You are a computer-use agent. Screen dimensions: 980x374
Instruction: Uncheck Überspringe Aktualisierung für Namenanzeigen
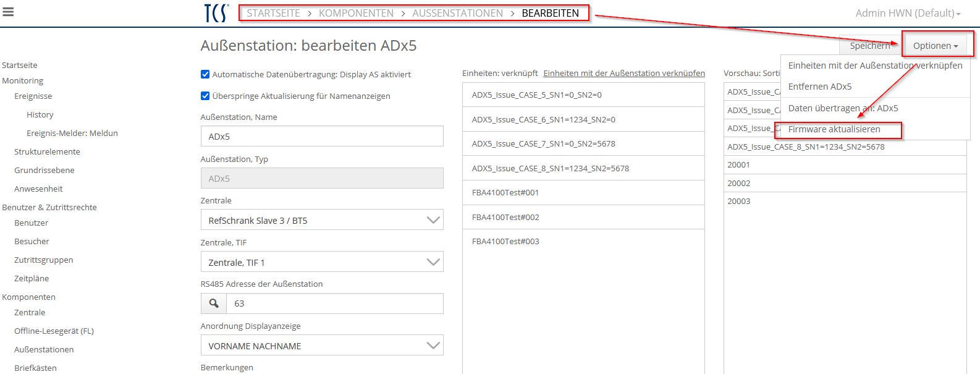(x=205, y=96)
